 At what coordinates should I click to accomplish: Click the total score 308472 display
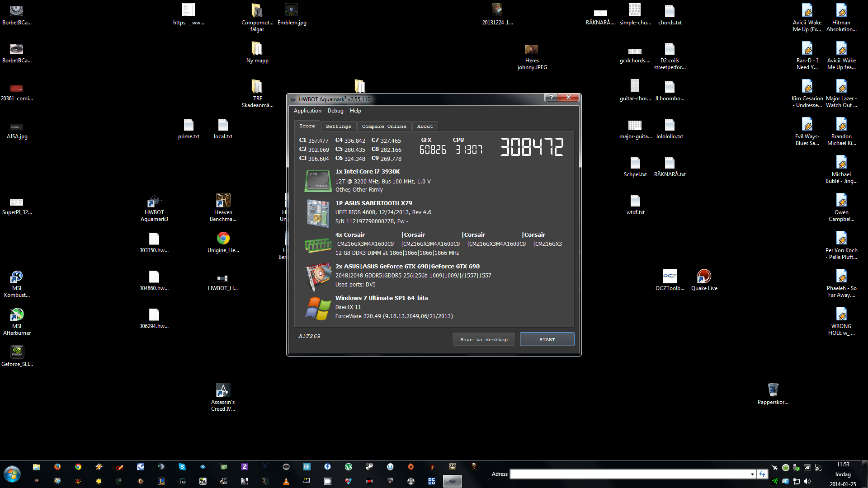[532, 147]
